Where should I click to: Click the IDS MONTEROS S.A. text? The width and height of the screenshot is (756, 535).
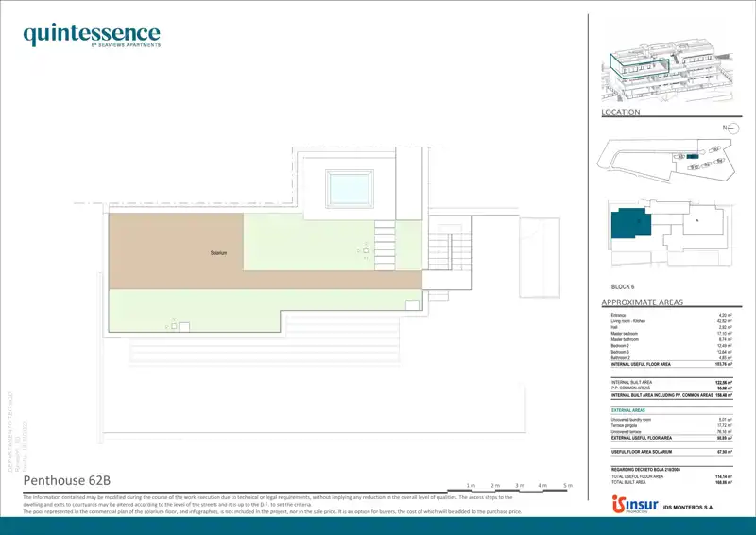pyautogui.click(x=695, y=508)
